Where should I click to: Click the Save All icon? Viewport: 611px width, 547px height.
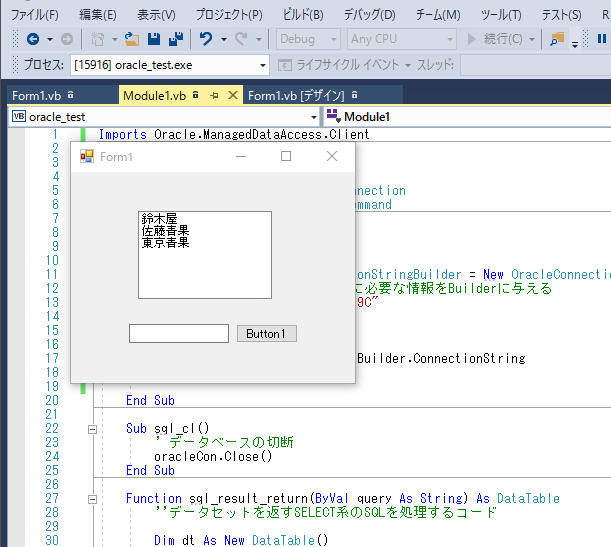[175, 39]
